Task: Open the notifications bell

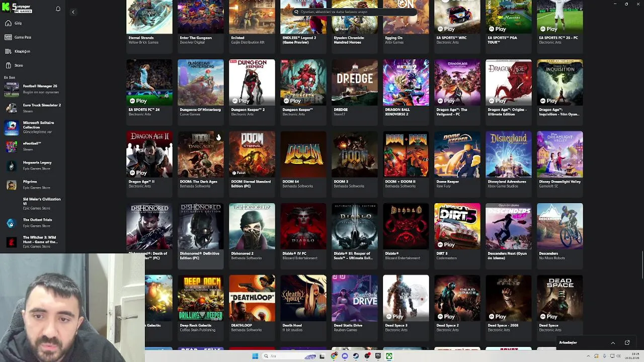Action: tap(58, 9)
